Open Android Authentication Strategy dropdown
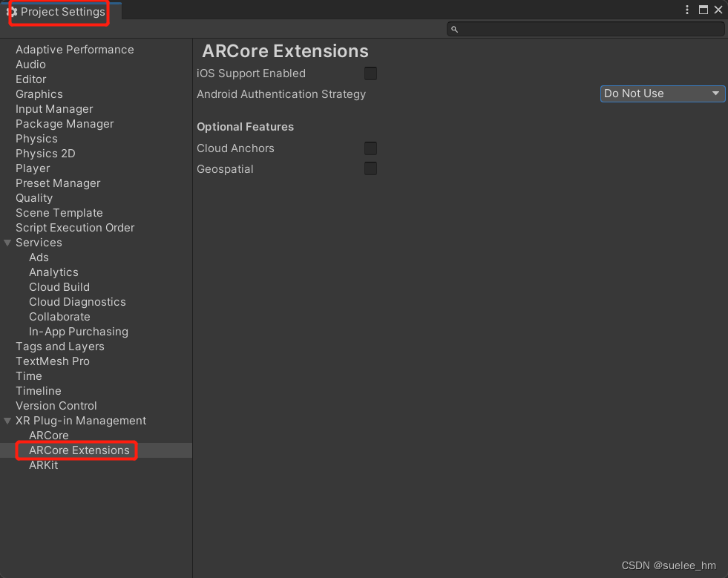Image resolution: width=728 pixels, height=578 pixels. tap(663, 93)
